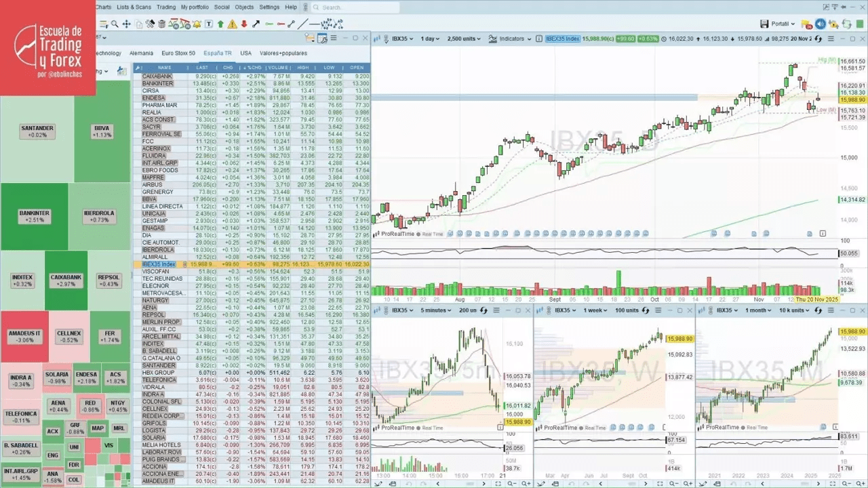Image resolution: width=868 pixels, height=488 pixels.
Task: Pick the yellow warning triangle marker tool
Action: pyautogui.click(x=232, y=24)
